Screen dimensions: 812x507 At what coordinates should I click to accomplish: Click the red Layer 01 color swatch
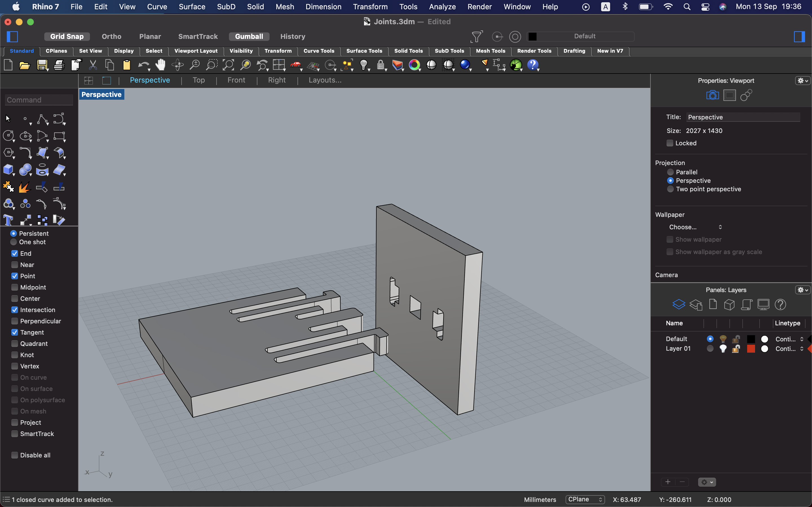[751, 349]
